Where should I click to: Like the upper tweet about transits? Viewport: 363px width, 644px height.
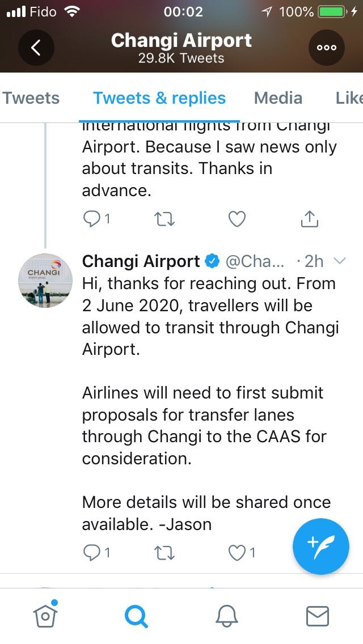237,219
